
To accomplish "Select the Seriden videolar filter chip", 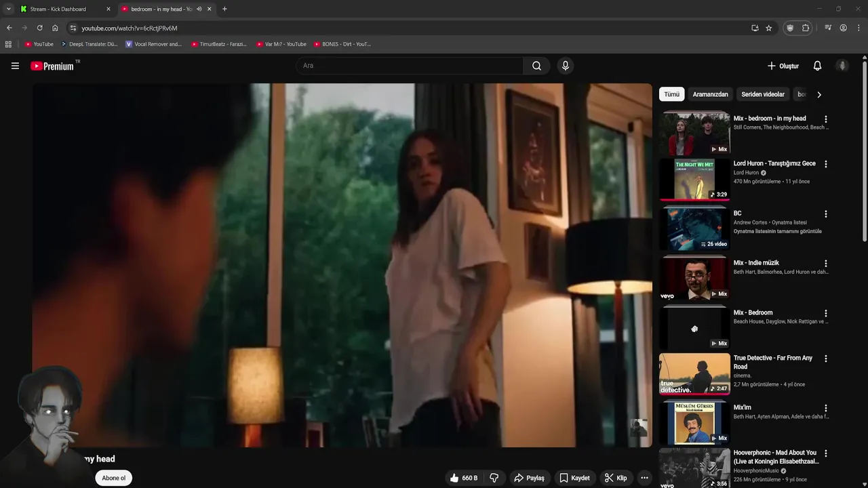I will 763,94.
